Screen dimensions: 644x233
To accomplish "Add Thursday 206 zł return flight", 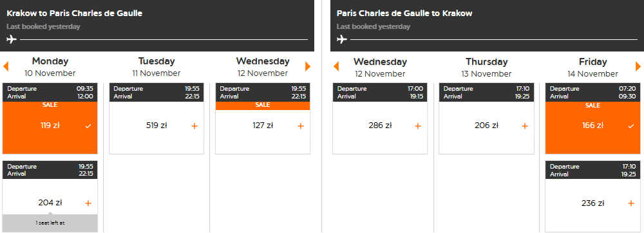I will pos(524,126).
